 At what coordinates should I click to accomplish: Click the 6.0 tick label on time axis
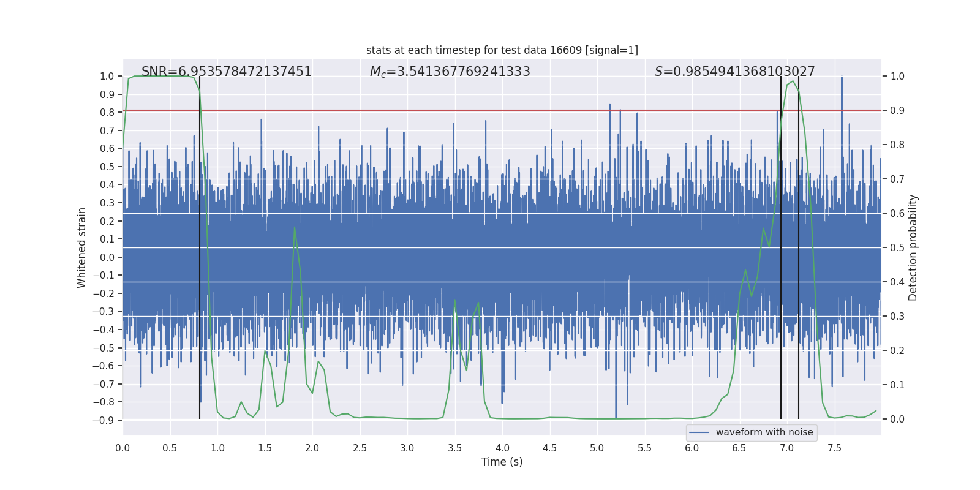tap(692, 448)
